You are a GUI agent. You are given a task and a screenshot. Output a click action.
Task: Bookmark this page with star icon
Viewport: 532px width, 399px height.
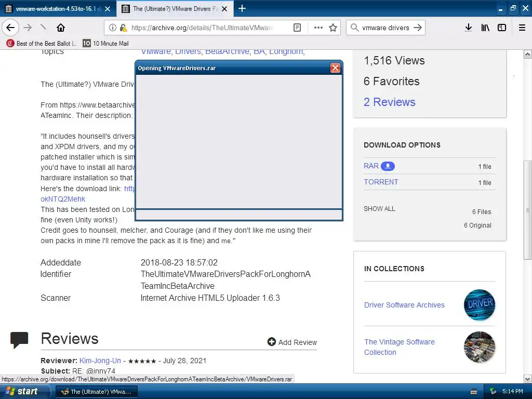point(333,28)
